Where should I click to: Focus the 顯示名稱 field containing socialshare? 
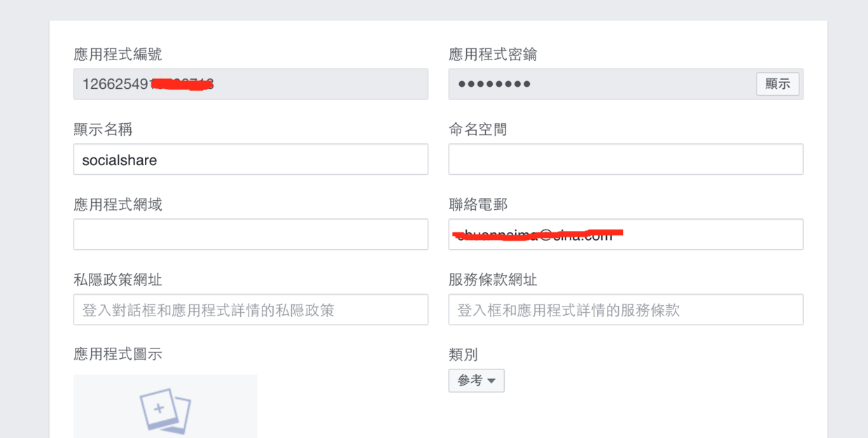click(251, 160)
